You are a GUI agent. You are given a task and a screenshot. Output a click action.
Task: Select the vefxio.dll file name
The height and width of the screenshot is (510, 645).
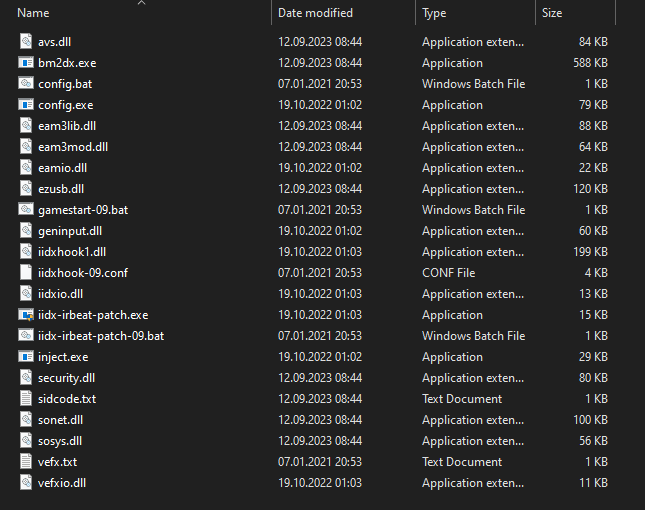tap(62, 483)
